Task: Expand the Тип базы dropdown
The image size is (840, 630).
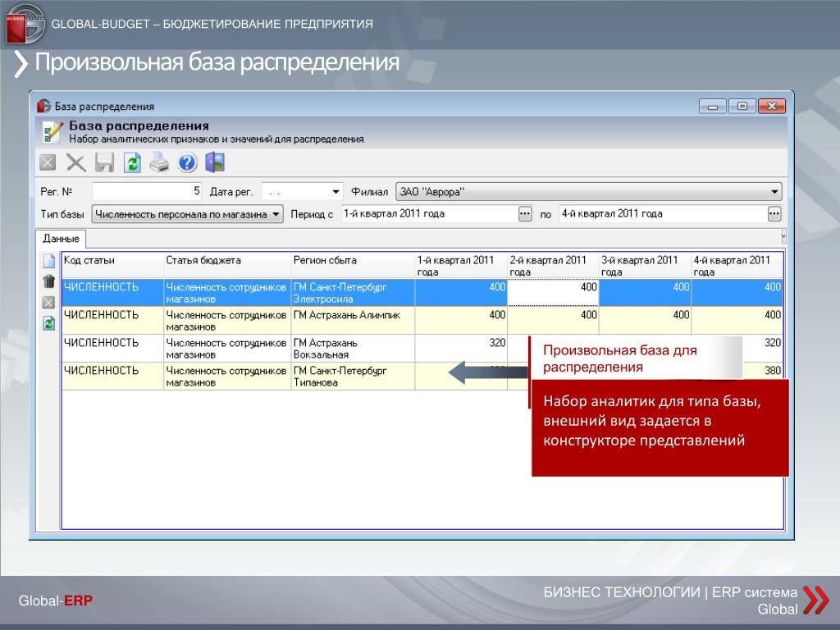Action: point(276,215)
